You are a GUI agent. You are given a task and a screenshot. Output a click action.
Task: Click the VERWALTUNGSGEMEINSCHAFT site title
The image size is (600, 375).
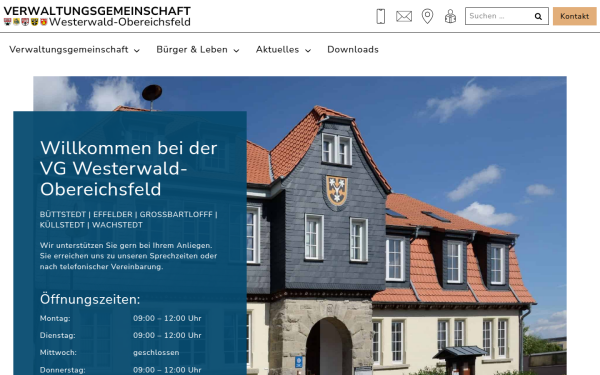(97, 11)
